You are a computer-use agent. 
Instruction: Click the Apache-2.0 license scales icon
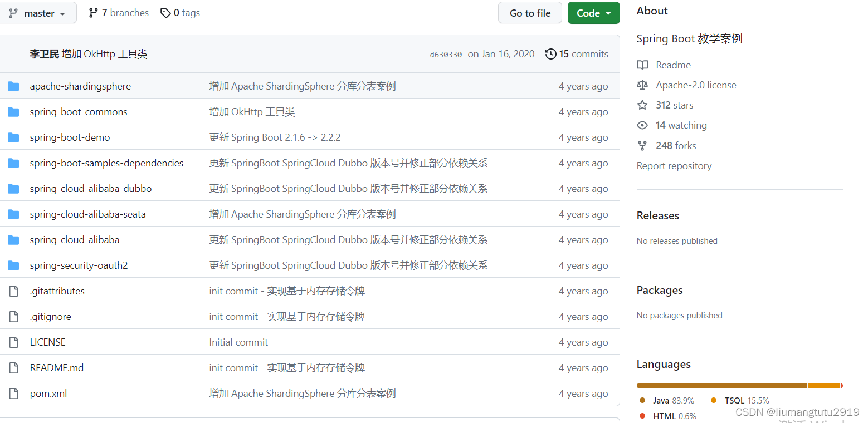[643, 85]
